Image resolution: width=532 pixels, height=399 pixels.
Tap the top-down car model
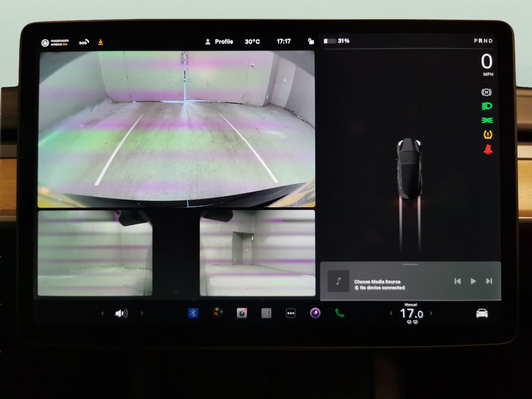pyautogui.click(x=409, y=169)
